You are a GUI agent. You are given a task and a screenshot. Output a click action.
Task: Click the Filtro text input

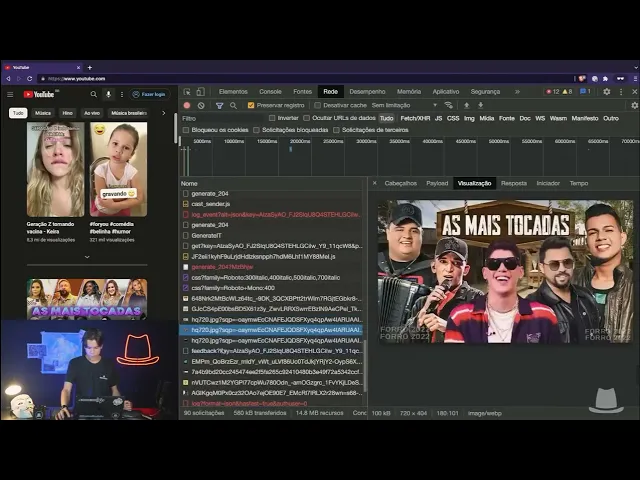(x=222, y=118)
